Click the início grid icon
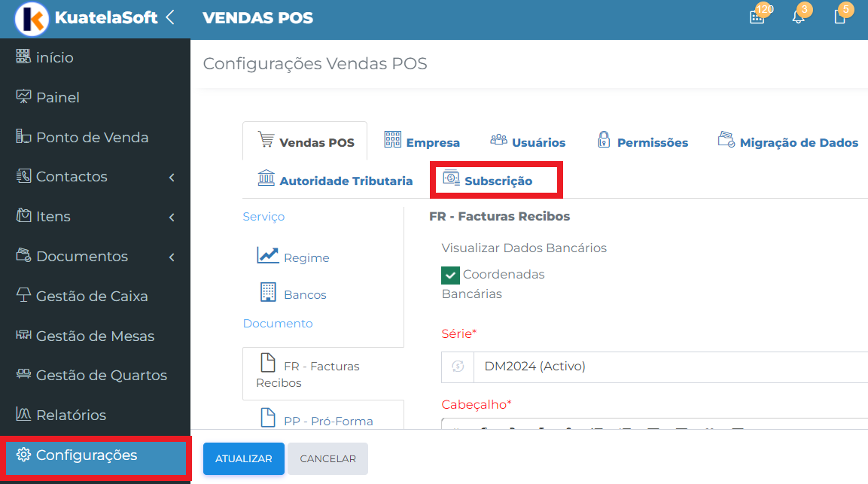This screenshot has width=868, height=484. tap(23, 56)
